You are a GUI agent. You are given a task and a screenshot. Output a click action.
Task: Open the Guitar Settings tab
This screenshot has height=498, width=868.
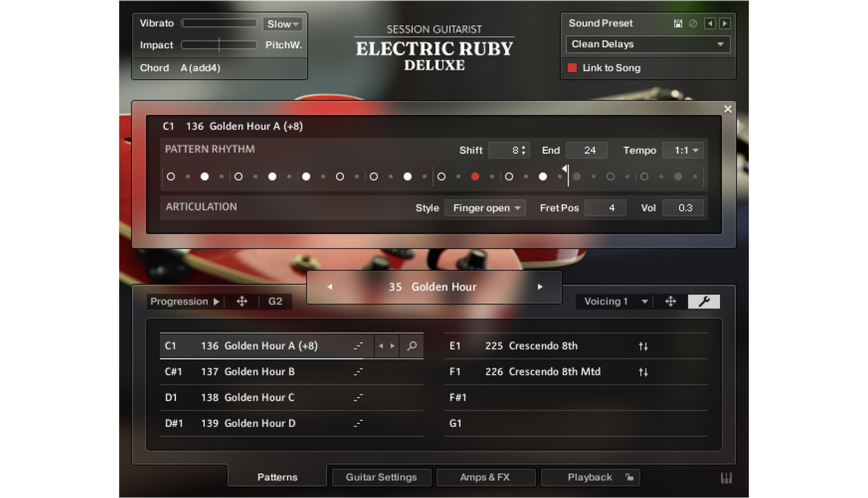pos(381,477)
